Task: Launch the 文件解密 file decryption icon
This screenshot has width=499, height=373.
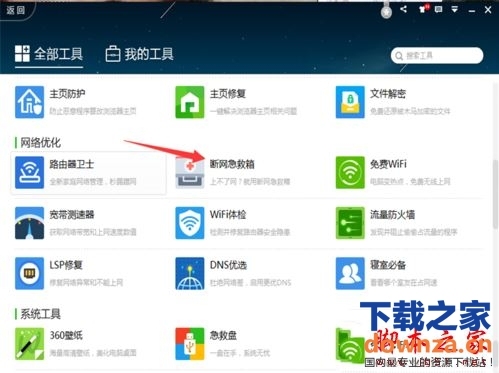Action: [x=350, y=102]
